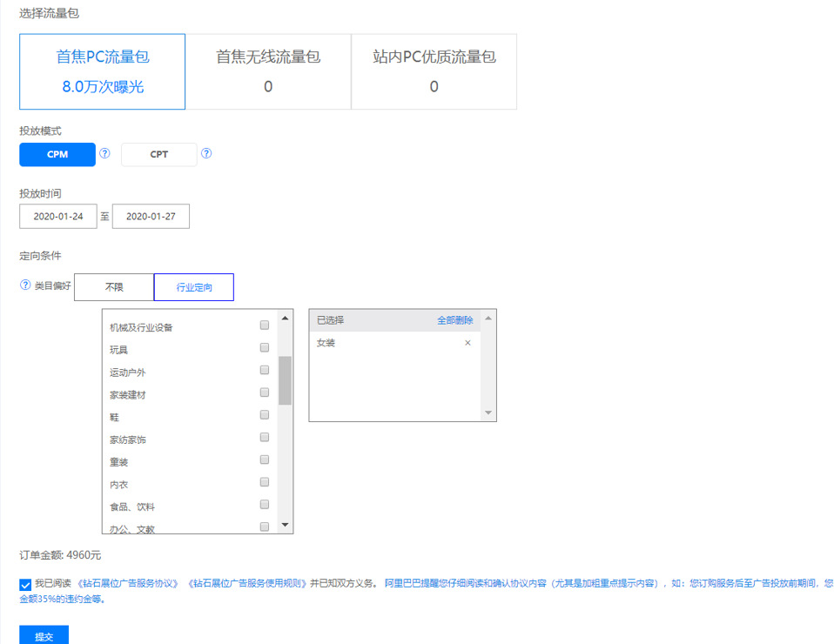Open the 钻石展位广告服务使用规则 link
The image size is (834, 644).
246,583
